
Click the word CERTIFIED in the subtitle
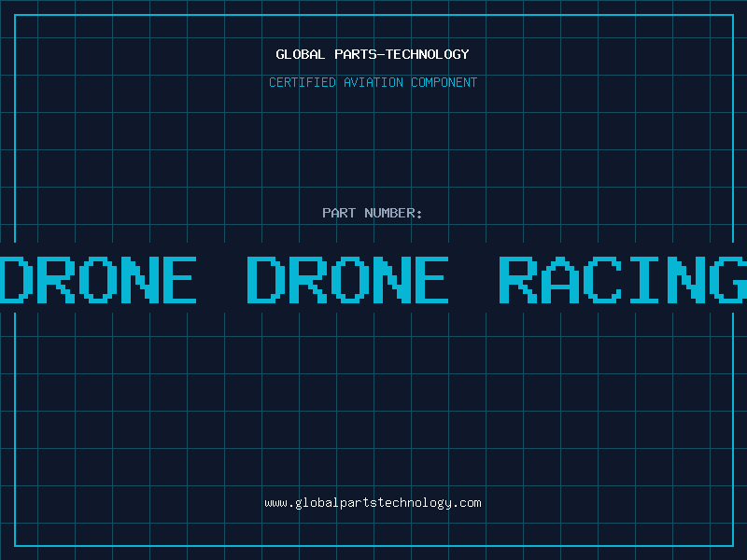[302, 82]
